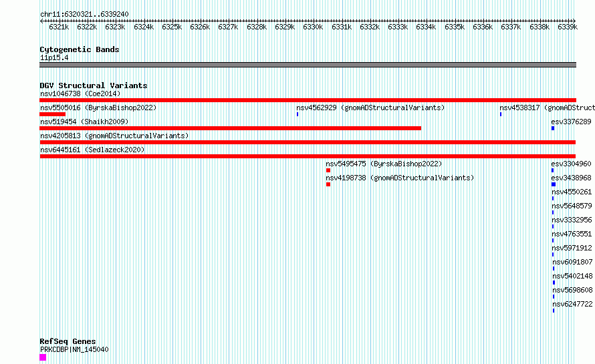Click the Cytogenetic Bands track title

pos(80,49)
